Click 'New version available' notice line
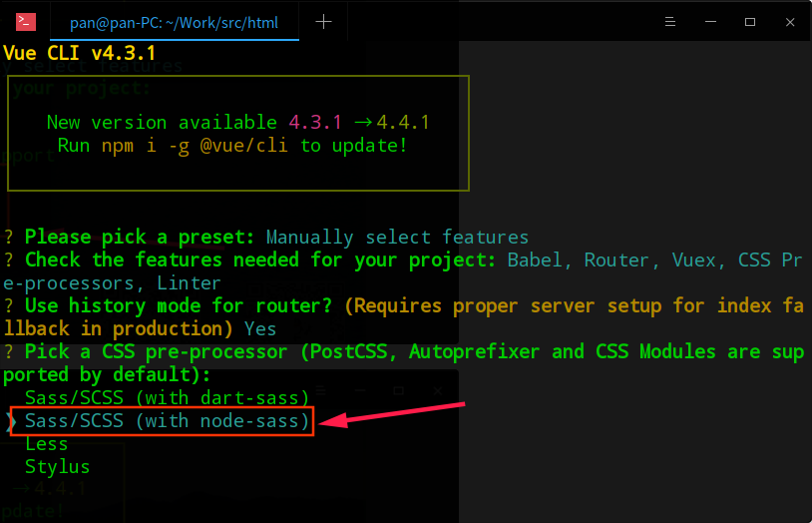Viewport: 812px width, 523px height. [x=238, y=123]
